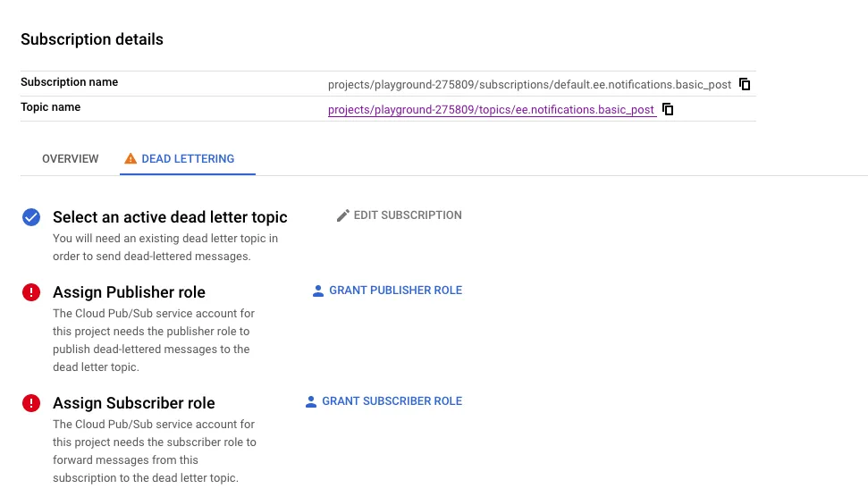Click red error icon beside Assign Publisher role
This screenshot has height=497, width=868.
coord(31,292)
